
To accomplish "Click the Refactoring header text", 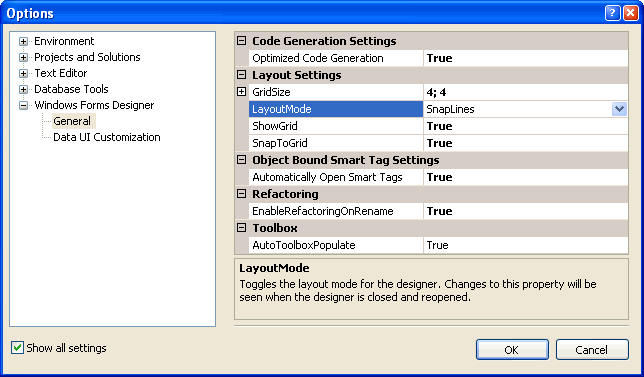I will coord(285,194).
